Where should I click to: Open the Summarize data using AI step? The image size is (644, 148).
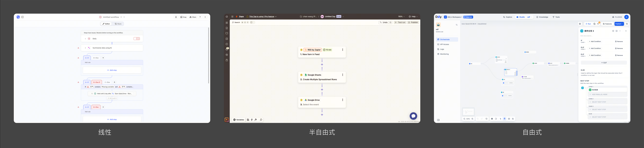112,48
